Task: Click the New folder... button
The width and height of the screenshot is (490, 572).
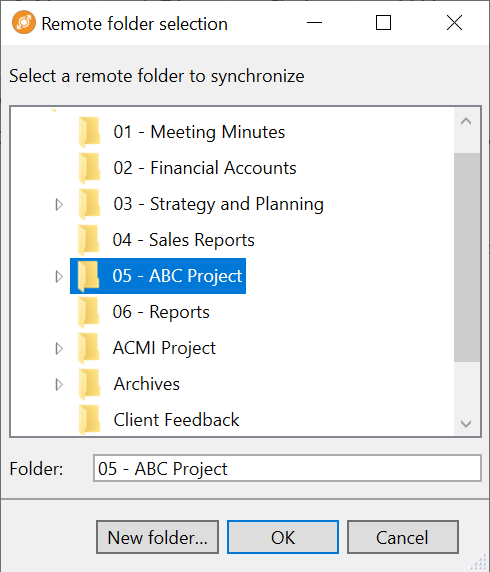Action: [x=157, y=537]
